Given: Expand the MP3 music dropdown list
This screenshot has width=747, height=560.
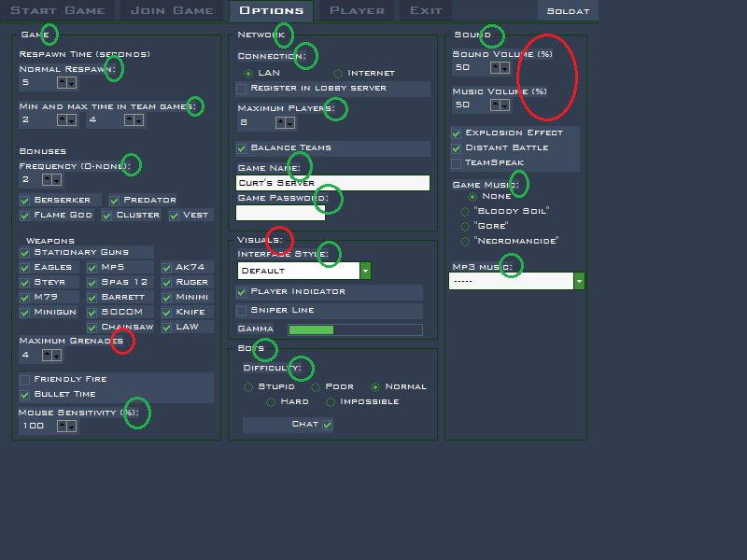Looking at the screenshot, I should point(580,281).
